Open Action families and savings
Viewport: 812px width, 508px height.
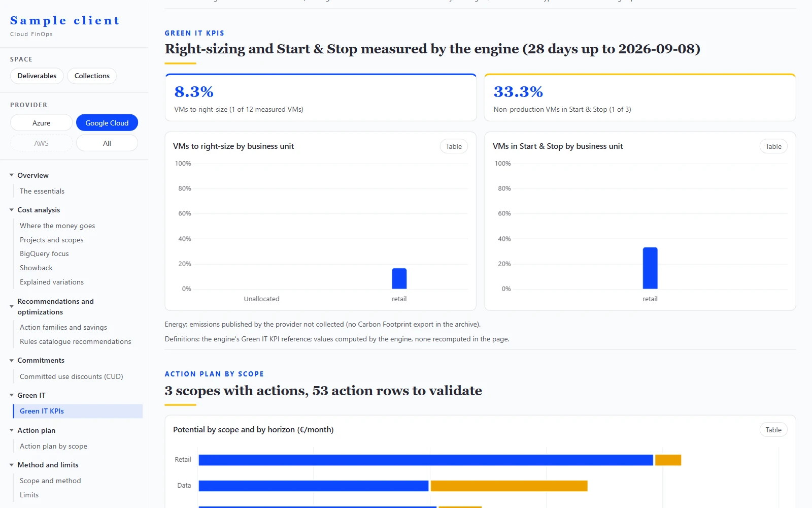[x=63, y=327]
